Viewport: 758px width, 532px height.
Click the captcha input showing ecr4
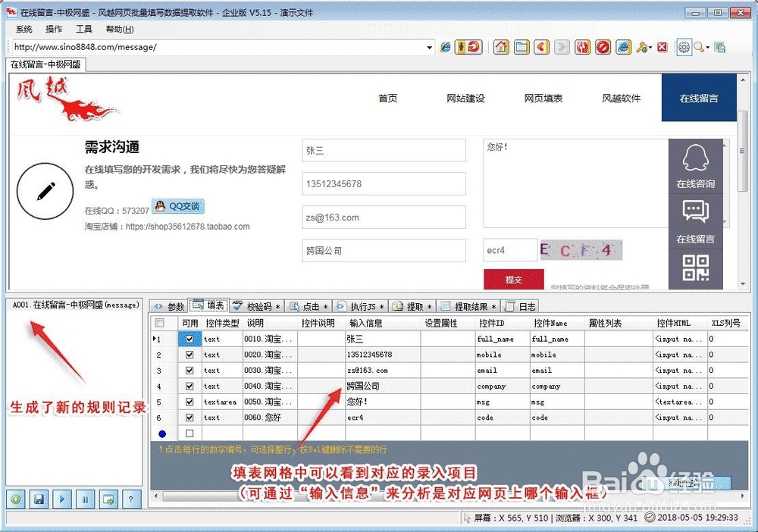click(510, 250)
